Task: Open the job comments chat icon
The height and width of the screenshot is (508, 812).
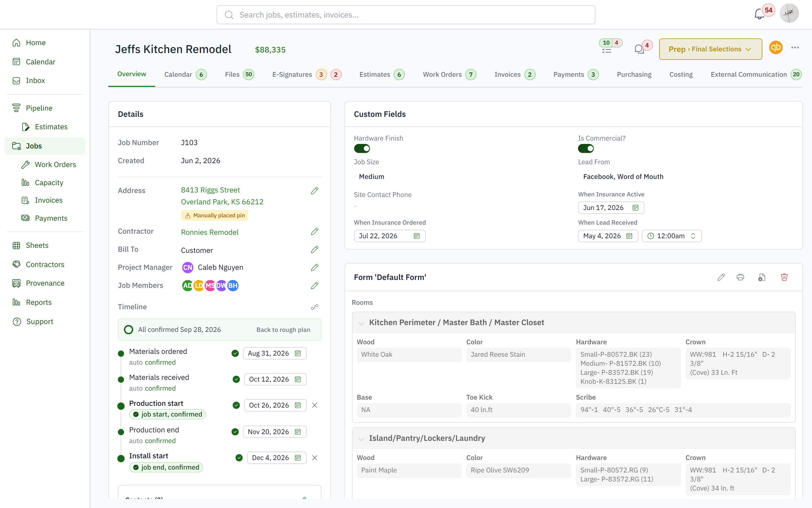Action: [639, 49]
